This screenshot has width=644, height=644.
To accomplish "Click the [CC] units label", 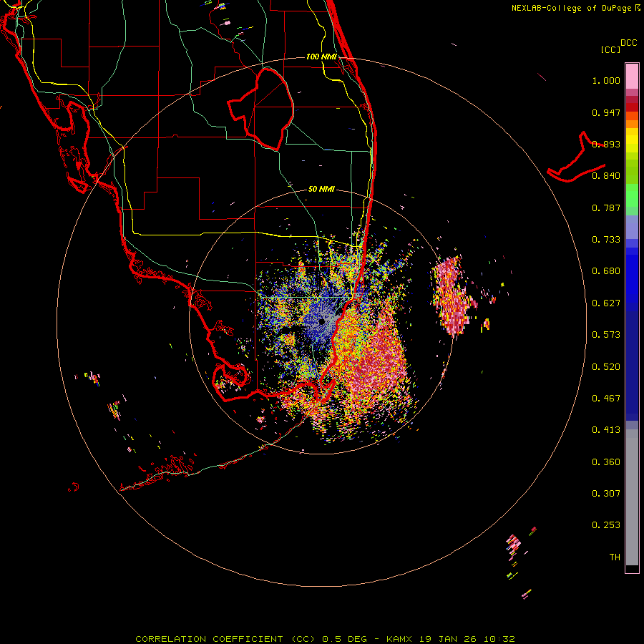I will (x=610, y=49).
